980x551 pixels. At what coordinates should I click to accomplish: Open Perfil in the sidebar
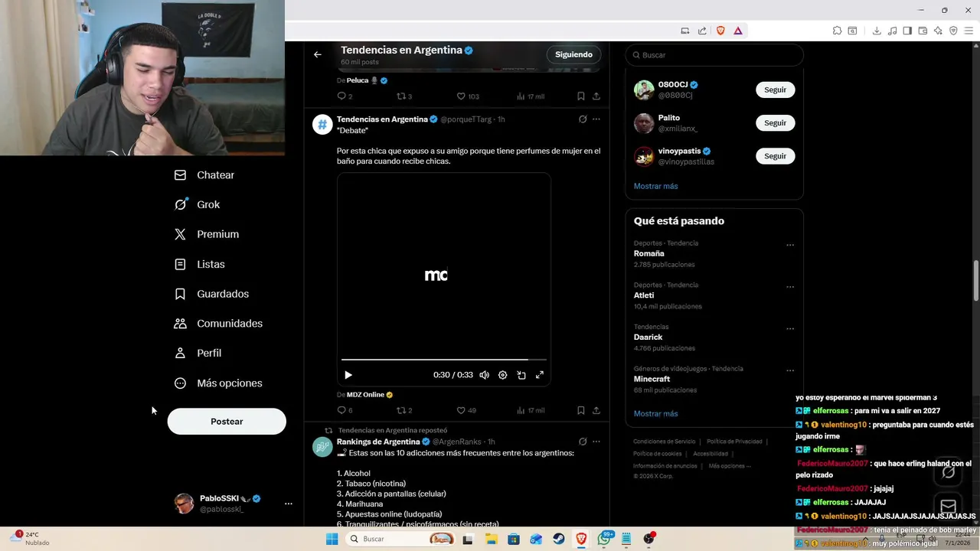click(198, 354)
